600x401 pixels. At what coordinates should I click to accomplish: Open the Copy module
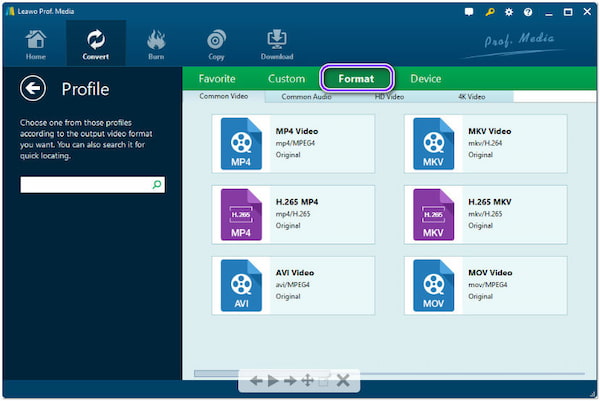(216, 44)
